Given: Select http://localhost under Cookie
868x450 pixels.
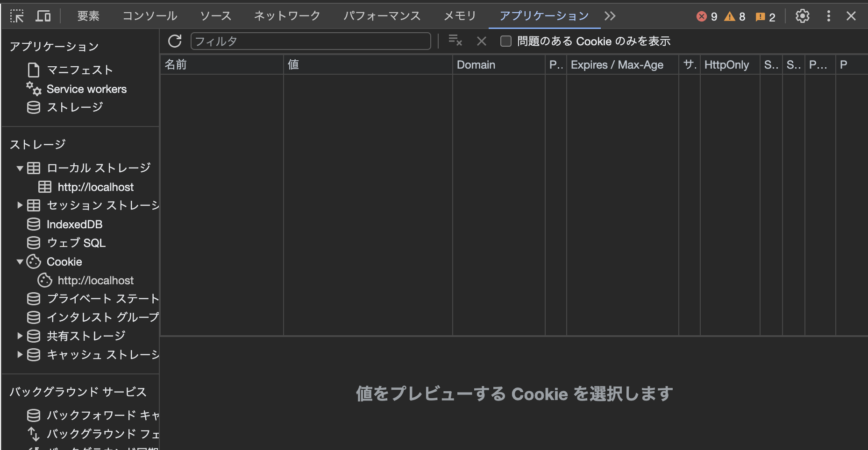Looking at the screenshot, I should tap(95, 280).
